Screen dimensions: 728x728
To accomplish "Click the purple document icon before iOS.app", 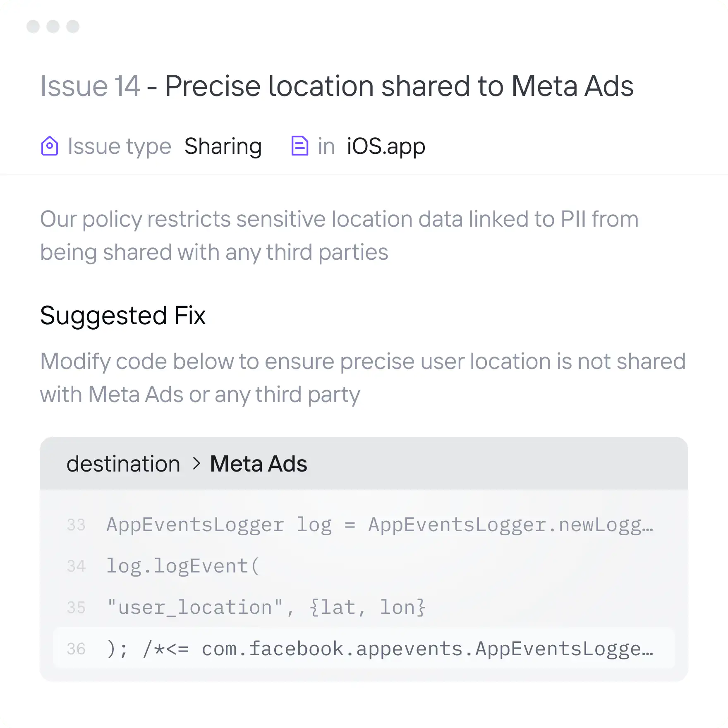I will [299, 146].
